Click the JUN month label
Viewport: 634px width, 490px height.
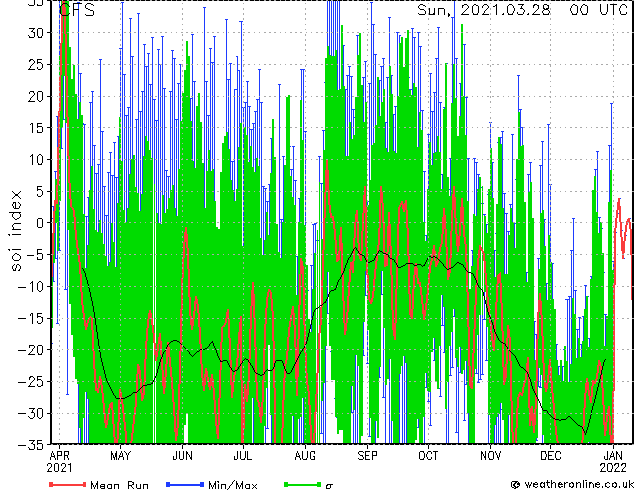[x=182, y=456]
